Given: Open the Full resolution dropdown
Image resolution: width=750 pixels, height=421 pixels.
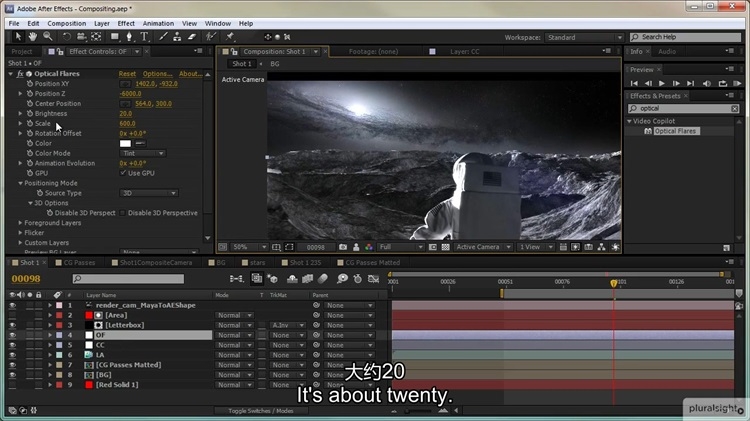Looking at the screenshot, I should click(x=400, y=247).
